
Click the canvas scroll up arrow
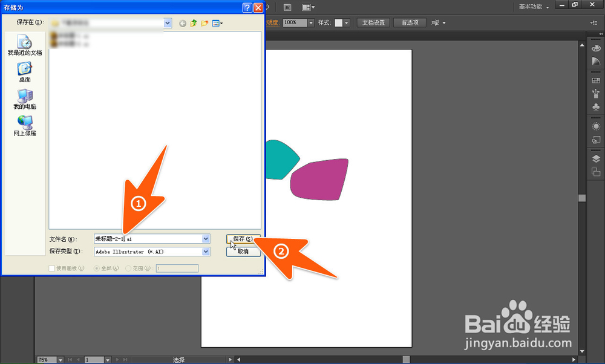pyautogui.click(x=582, y=45)
